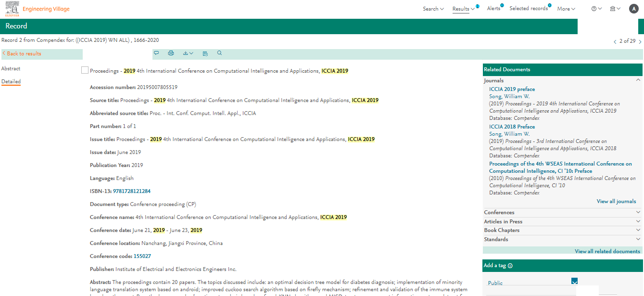Open the Alerts menu item

coord(493,9)
